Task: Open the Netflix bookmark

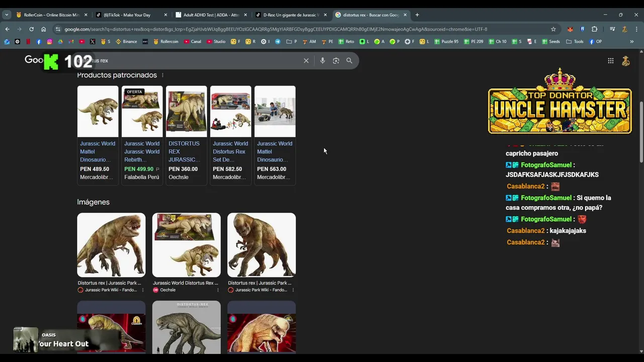Action: click(x=28, y=42)
